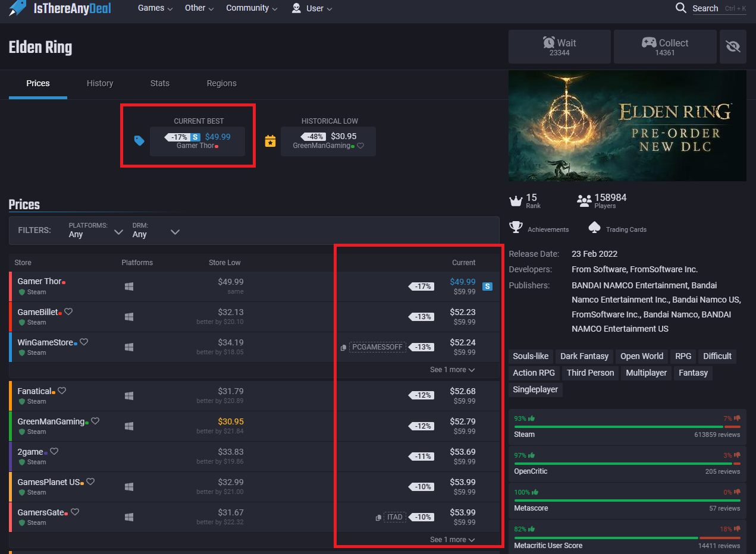This screenshot has height=554, width=756.
Task: Click the Steam review score bar
Action: [628, 427]
